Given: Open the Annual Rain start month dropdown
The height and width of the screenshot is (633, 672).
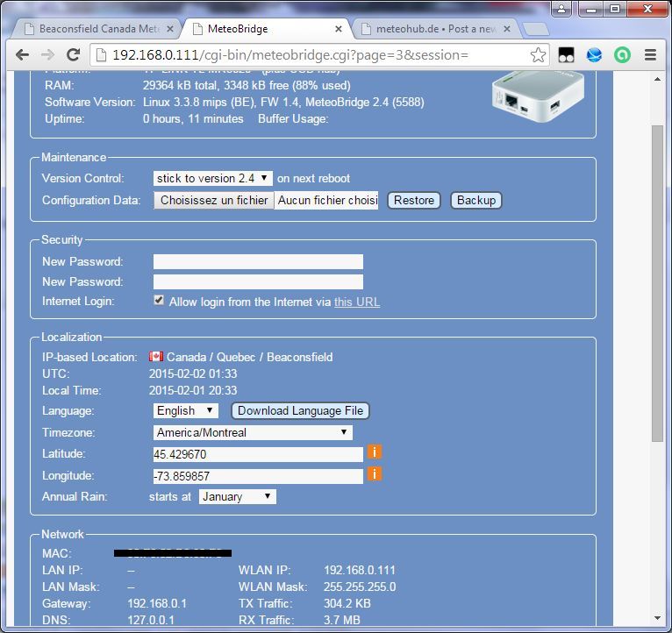Looking at the screenshot, I should (237, 496).
